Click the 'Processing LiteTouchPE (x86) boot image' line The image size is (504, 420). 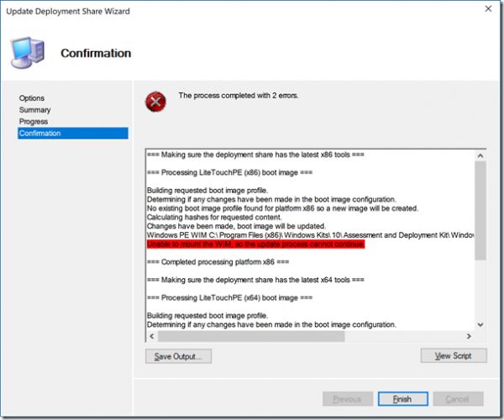pos(230,172)
